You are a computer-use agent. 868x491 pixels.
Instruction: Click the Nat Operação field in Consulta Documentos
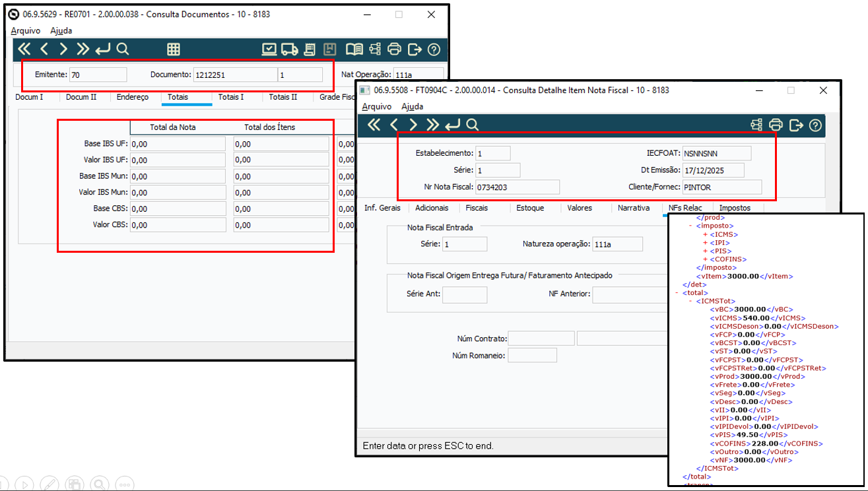pyautogui.click(x=417, y=75)
